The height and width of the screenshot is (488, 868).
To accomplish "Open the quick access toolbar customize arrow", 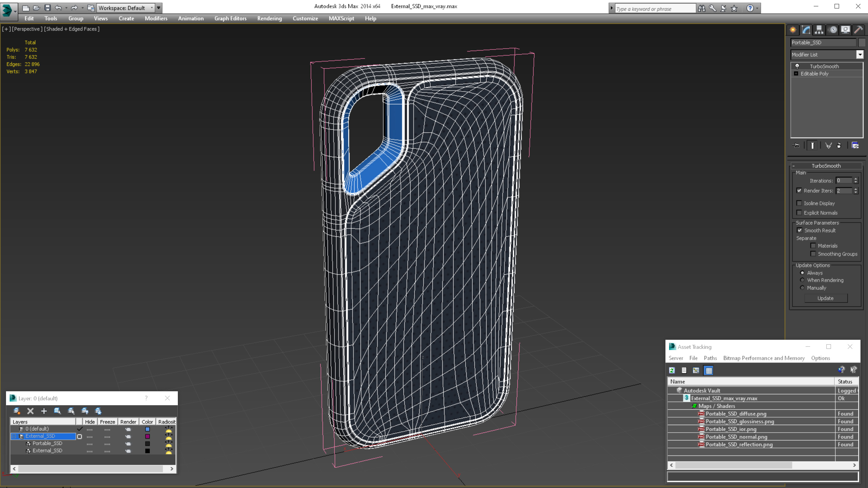I will coord(159,8).
